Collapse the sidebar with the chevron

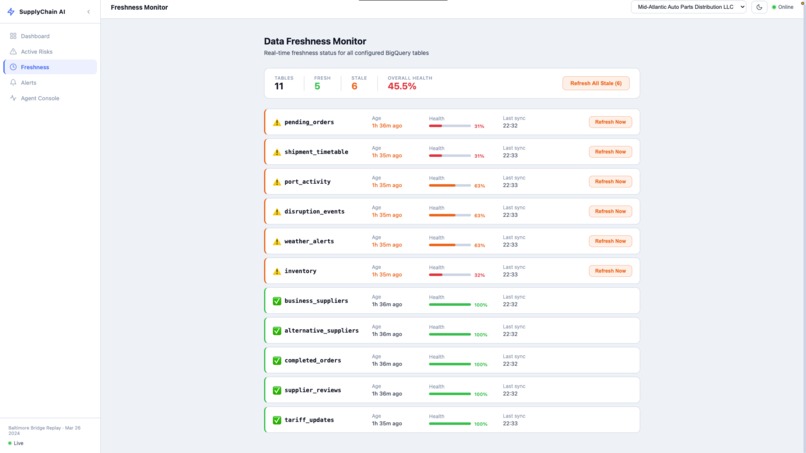pos(88,11)
